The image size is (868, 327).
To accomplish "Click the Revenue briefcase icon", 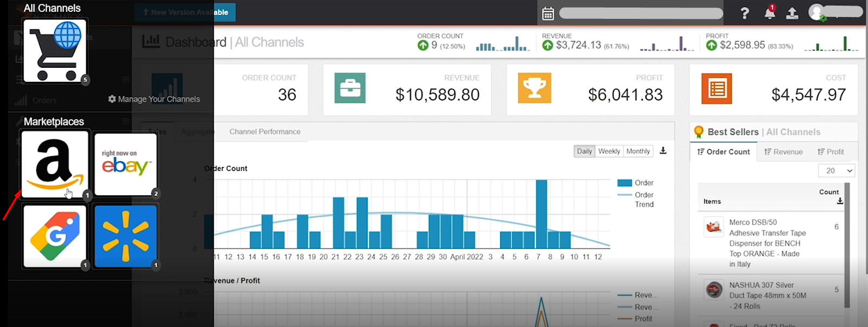I will (x=350, y=88).
